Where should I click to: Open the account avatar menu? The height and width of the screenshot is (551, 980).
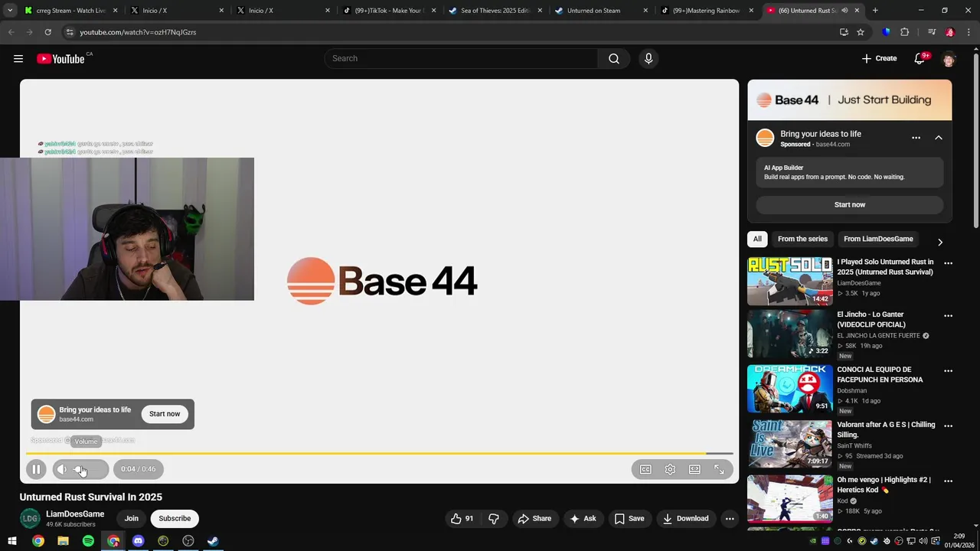pos(949,59)
